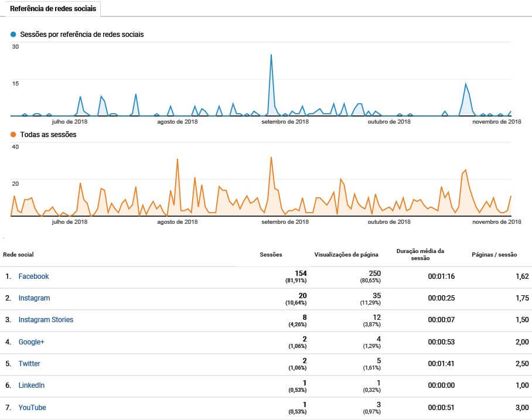Click the tallest orange peak in the all sessions chart
532x420 pixels.
(271, 158)
